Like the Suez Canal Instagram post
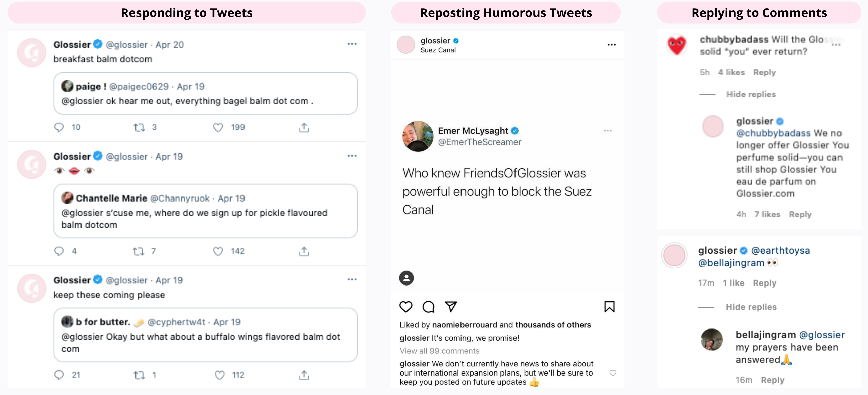The image size is (868, 395). point(406,307)
